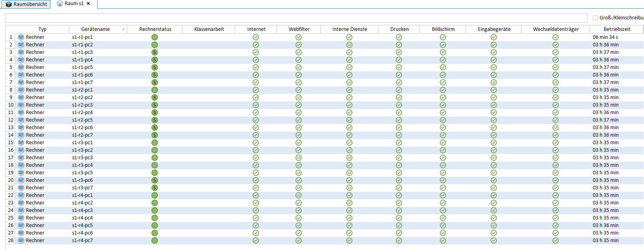644x250 pixels.
Task: Click the green status icon for s1-r1-pc1
Action: pos(155,37)
